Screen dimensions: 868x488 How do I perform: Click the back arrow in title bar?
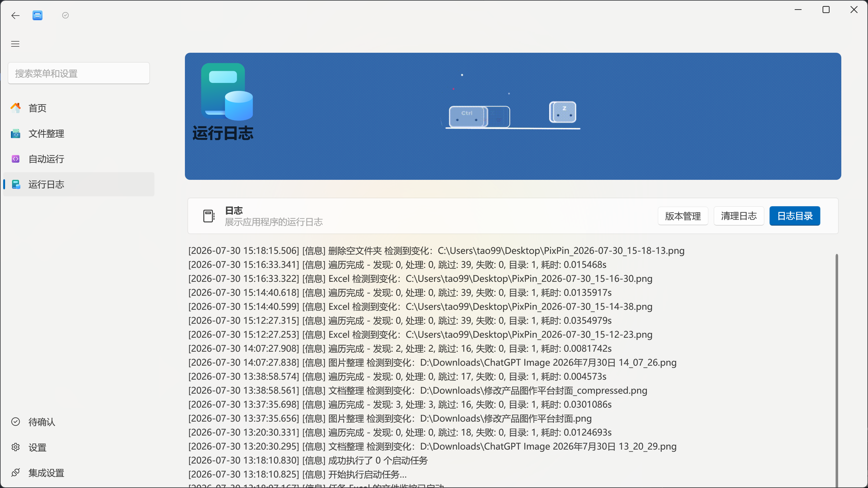point(16,16)
